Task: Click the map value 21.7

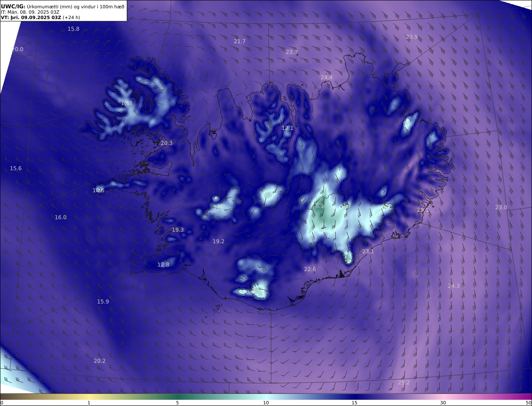Action: tap(240, 42)
